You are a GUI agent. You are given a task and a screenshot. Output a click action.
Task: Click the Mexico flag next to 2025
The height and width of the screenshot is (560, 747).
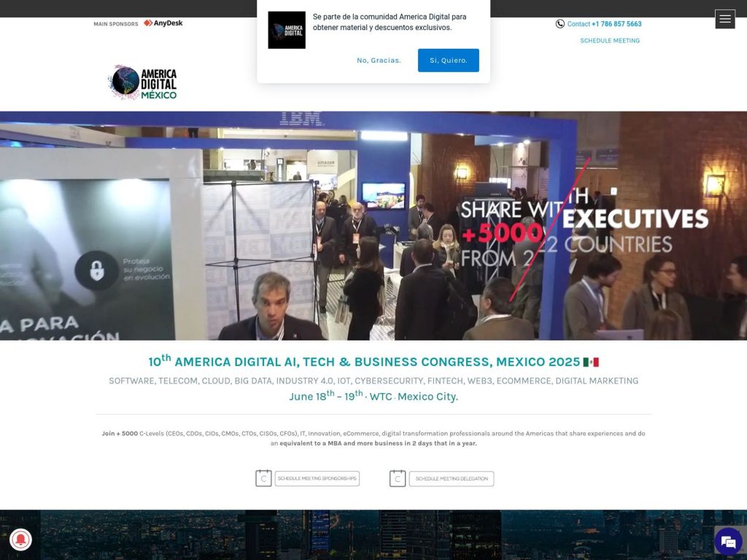(592, 360)
